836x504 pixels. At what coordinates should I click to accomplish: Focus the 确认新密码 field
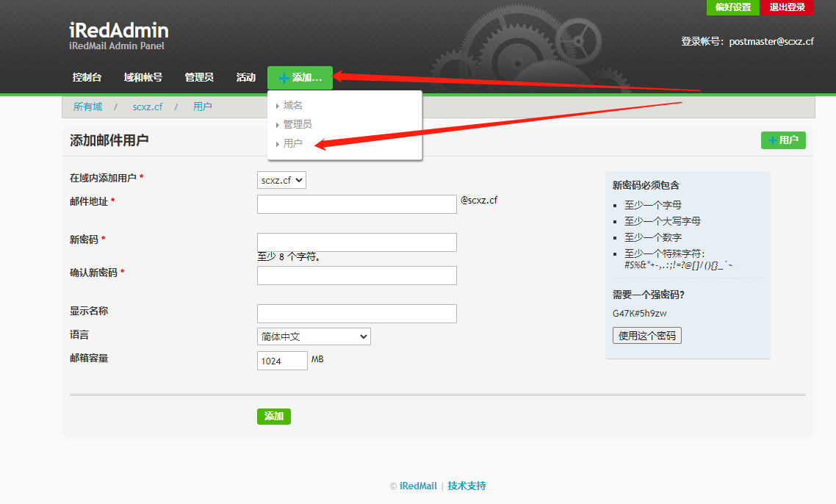357,276
